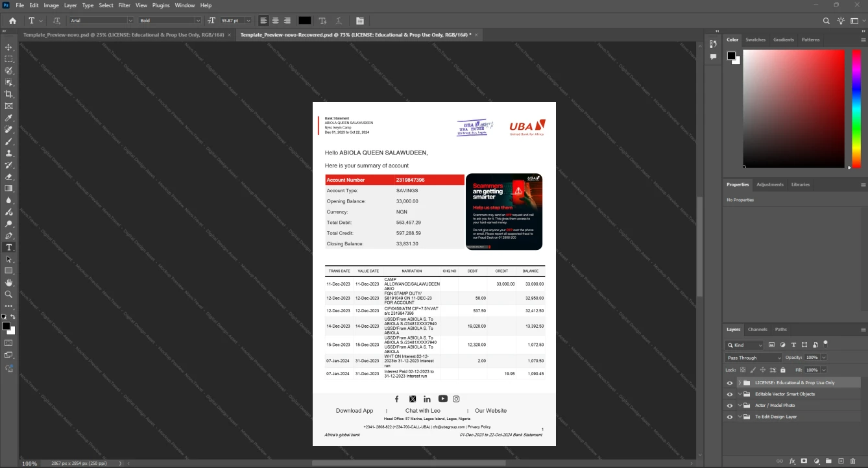Select the Rectangular Marquee tool
Viewport: 868px width, 468px height.
coord(9,59)
